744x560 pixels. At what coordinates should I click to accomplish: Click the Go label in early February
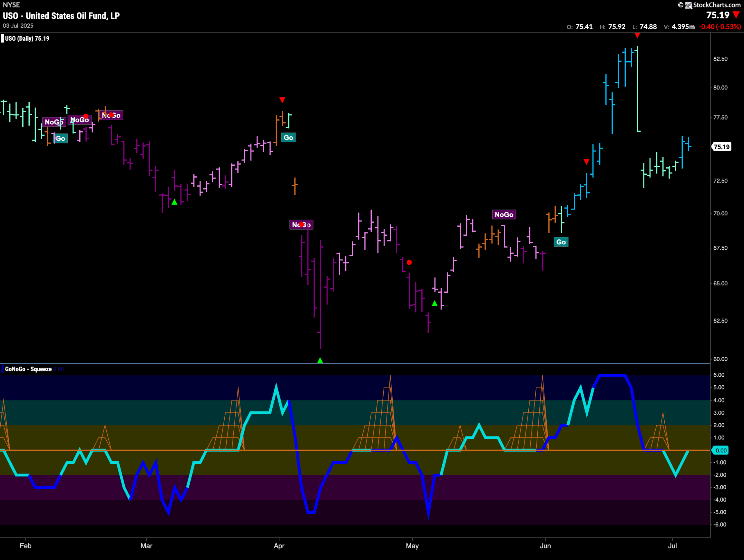(x=60, y=139)
